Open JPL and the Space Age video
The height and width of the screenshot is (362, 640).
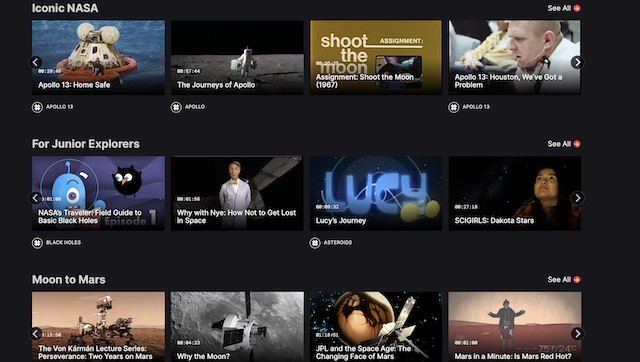[376, 326]
